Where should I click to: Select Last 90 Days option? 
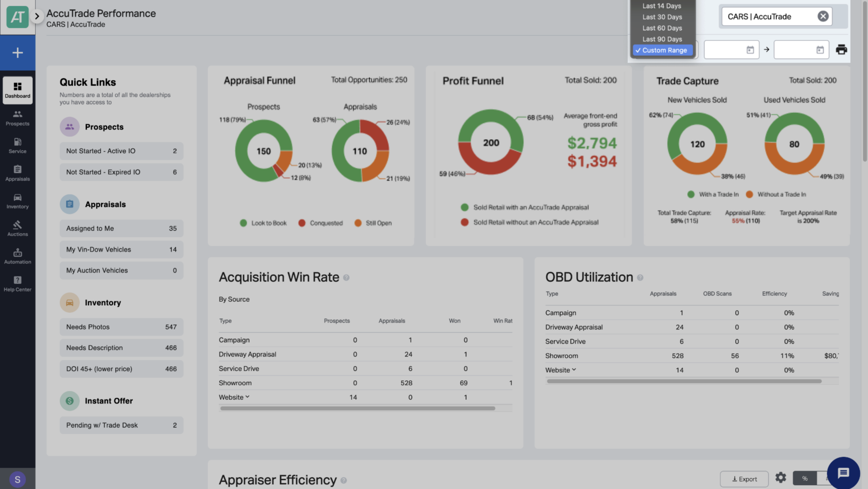(662, 39)
